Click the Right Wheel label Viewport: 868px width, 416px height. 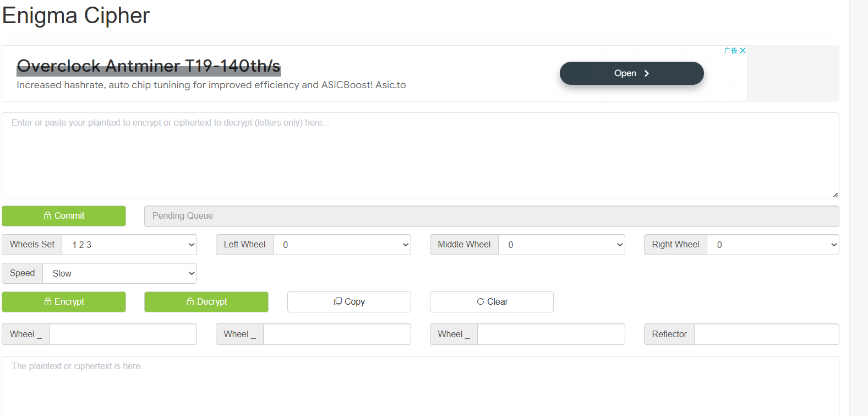(x=675, y=245)
